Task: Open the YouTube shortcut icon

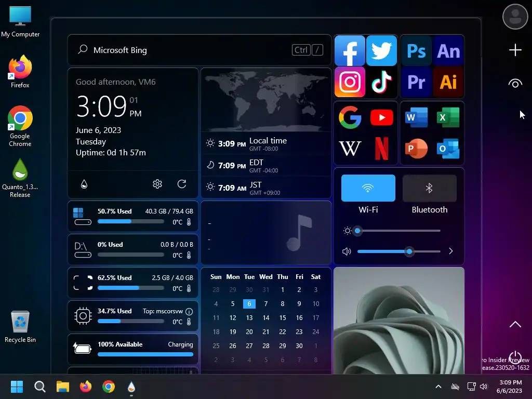Action: coord(382,117)
